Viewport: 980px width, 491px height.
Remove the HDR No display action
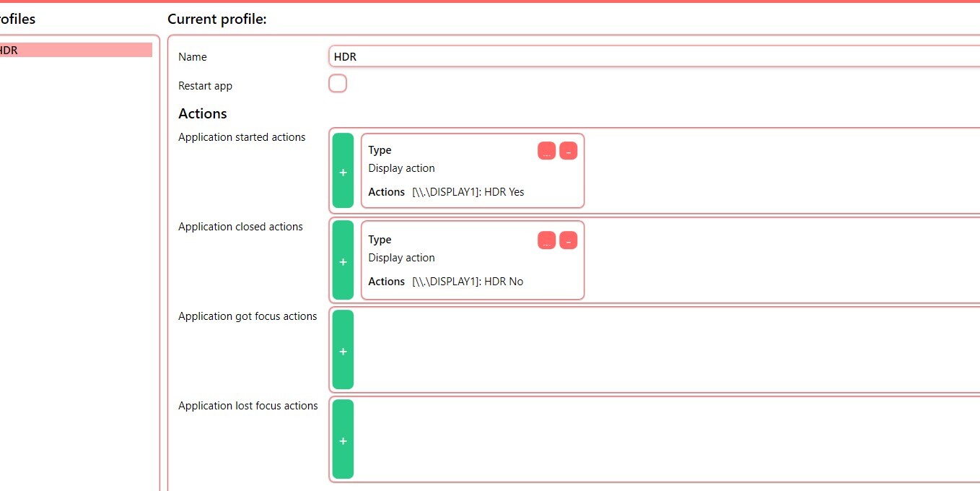(568, 240)
